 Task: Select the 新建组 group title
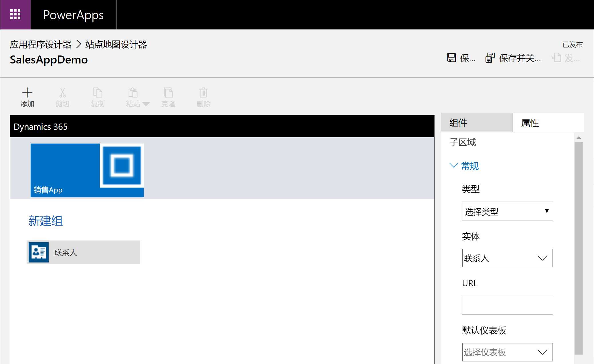(46, 221)
